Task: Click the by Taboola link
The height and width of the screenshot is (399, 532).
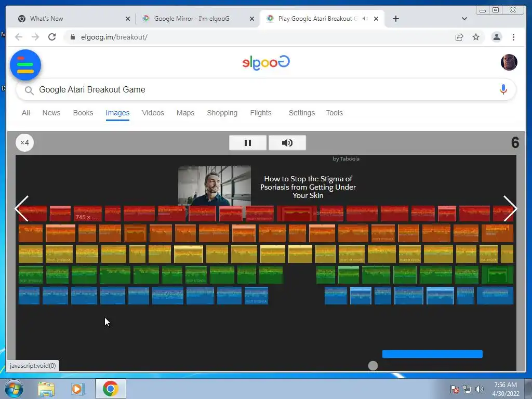Action: click(x=346, y=159)
